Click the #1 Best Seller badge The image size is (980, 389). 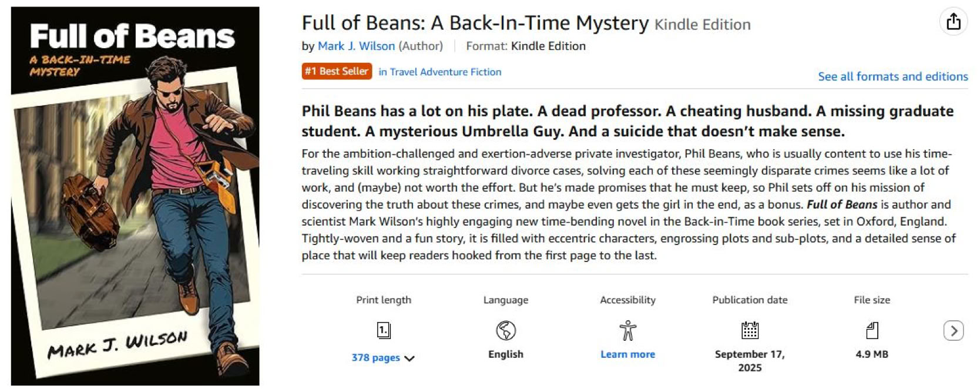click(x=337, y=71)
